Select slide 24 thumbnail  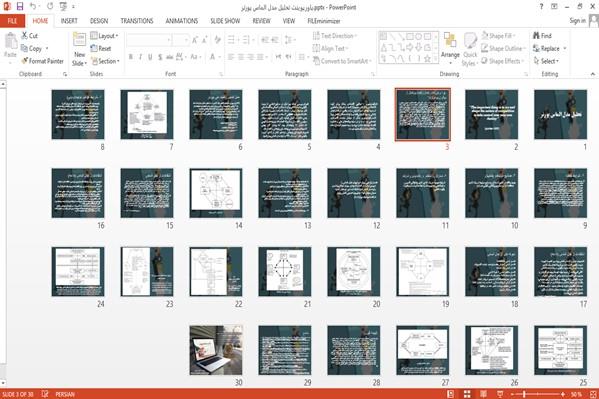pyautogui.click(x=78, y=271)
